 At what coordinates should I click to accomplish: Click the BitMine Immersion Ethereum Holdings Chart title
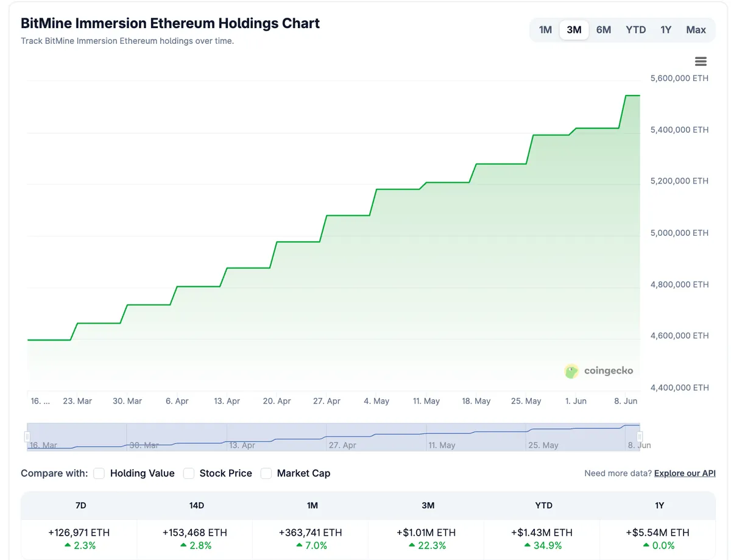pyautogui.click(x=171, y=23)
